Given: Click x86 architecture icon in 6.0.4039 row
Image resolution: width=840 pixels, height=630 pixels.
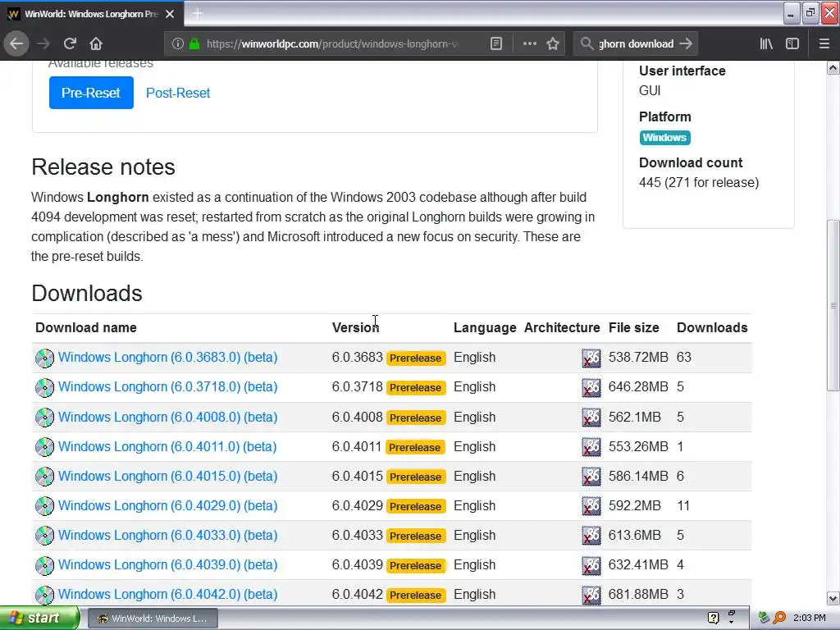Looking at the screenshot, I should pyautogui.click(x=591, y=565).
